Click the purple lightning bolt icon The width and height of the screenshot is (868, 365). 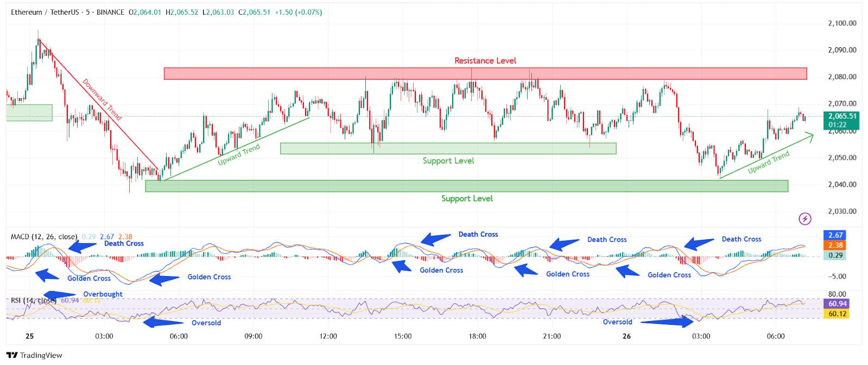click(804, 219)
